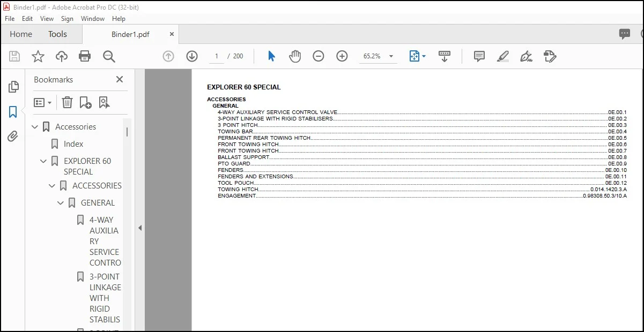Add the document to starred favorites
The width and height of the screenshot is (644, 332).
pyautogui.click(x=38, y=56)
